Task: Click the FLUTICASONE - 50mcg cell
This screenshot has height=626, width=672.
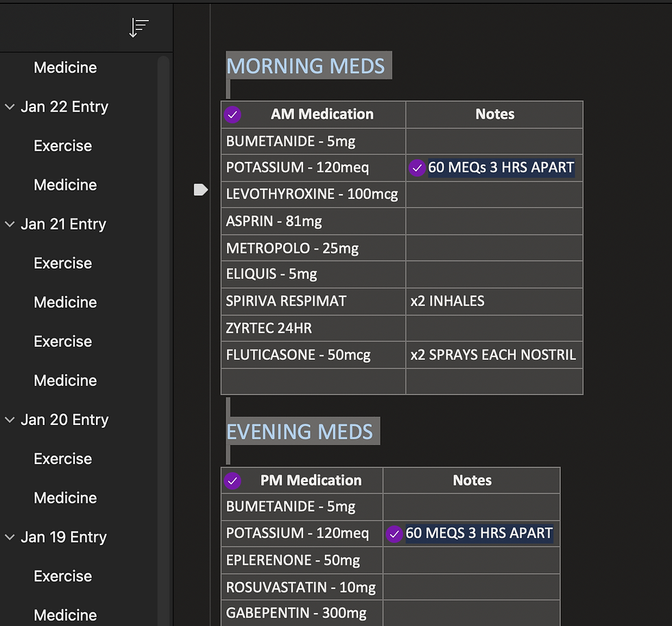Action: [x=313, y=354]
